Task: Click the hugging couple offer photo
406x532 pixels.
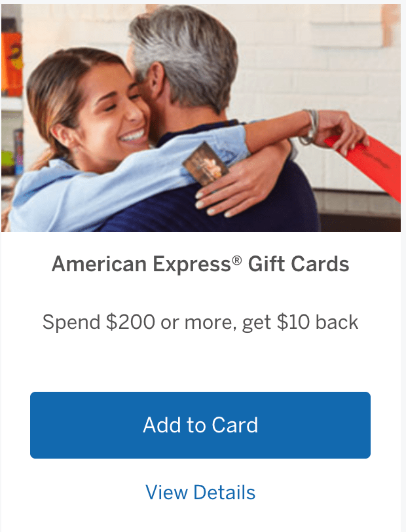Action: pyautogui.click(x=201, y=118)
